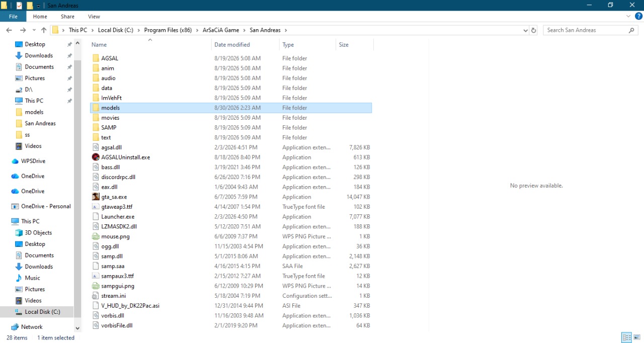Open the recent locations dropdown arrow

pos(34,30)
